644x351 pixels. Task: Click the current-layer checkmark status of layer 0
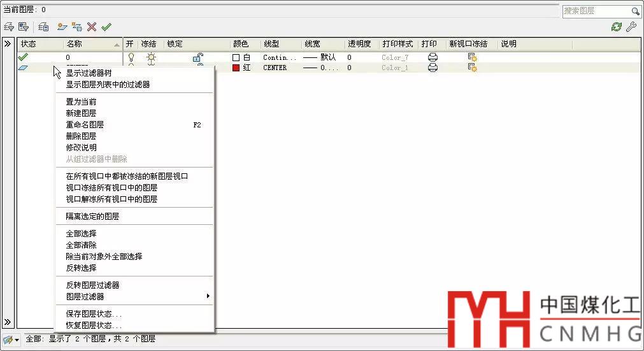coord(23,57)
